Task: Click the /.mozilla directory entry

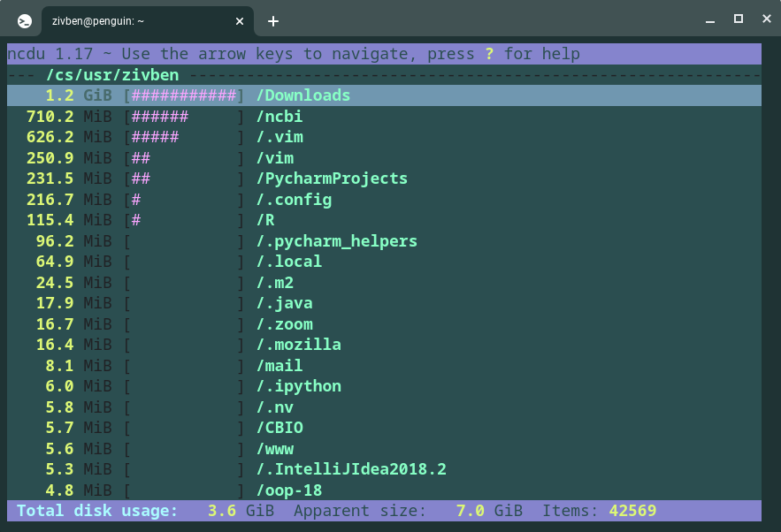Action: 298,345
